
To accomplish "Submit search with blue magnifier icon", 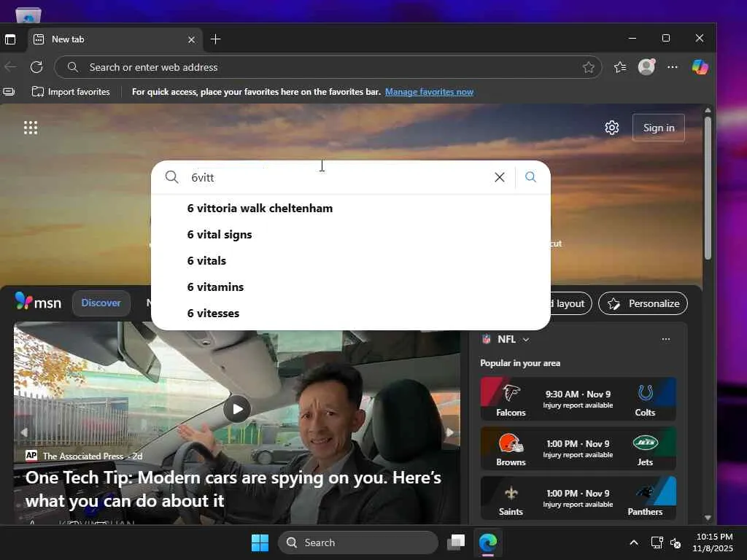I will (531, 177).
